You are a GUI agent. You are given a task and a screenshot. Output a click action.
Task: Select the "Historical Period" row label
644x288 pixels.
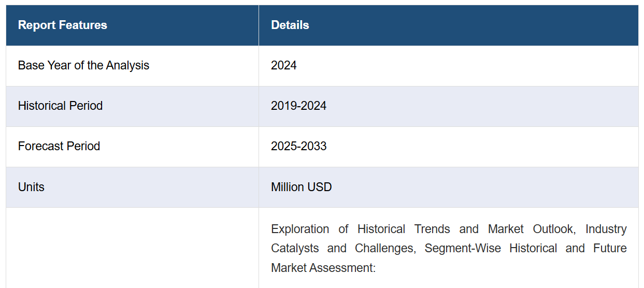60,106
